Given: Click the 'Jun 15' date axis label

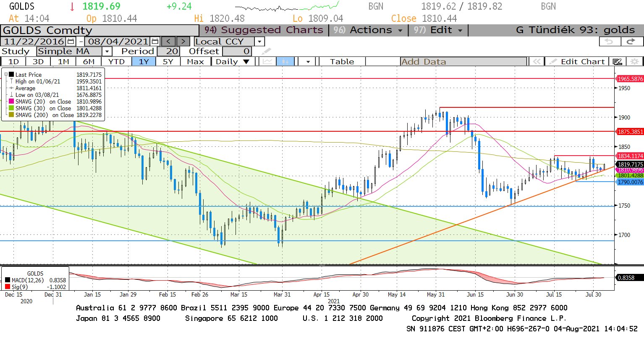Looking at the screenshot, I should coord(475,294).
